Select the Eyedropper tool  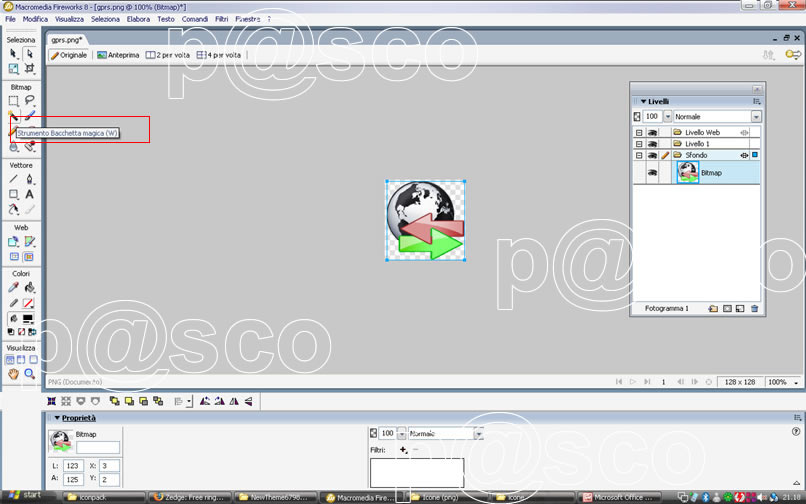(x=13, y=287)
